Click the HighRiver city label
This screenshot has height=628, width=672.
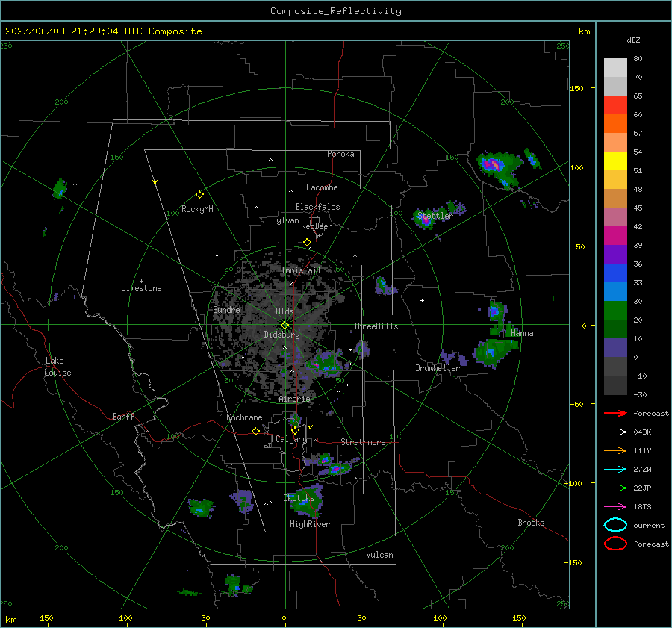click(x=310, y=524)
